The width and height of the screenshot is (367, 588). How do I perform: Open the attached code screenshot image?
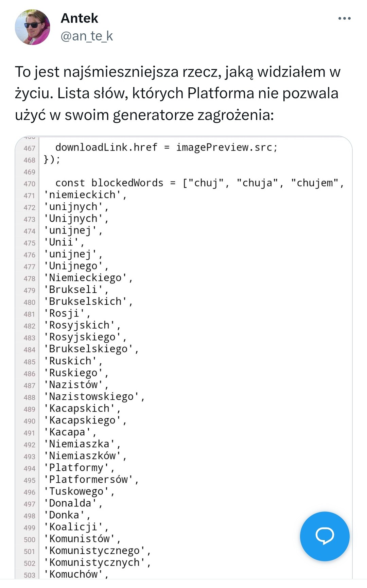[183, 357]
